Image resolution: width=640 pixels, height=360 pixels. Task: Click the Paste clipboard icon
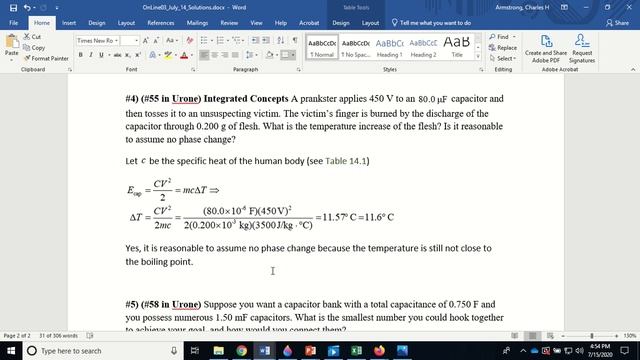(11, 42)
